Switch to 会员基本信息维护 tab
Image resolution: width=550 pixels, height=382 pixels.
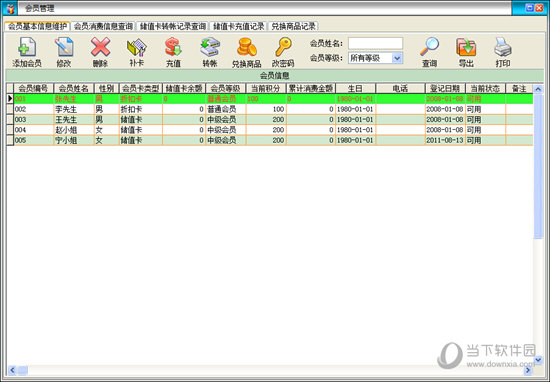point(37,26)
